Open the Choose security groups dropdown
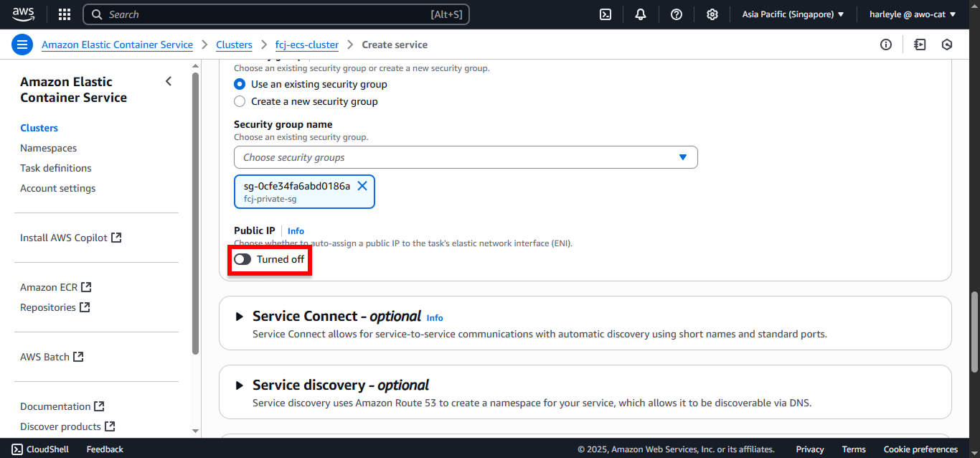The width and height of the screenshot is (980, 458). tap(466, 157)
